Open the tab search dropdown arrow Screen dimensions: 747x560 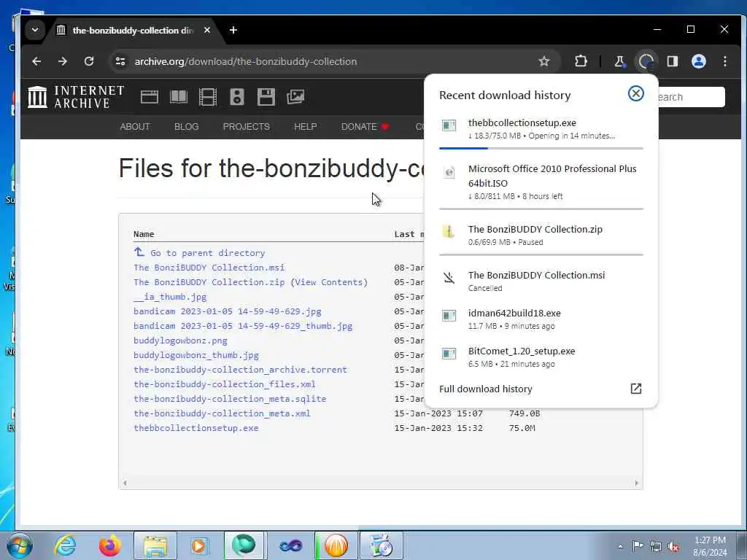coord(35,30)
